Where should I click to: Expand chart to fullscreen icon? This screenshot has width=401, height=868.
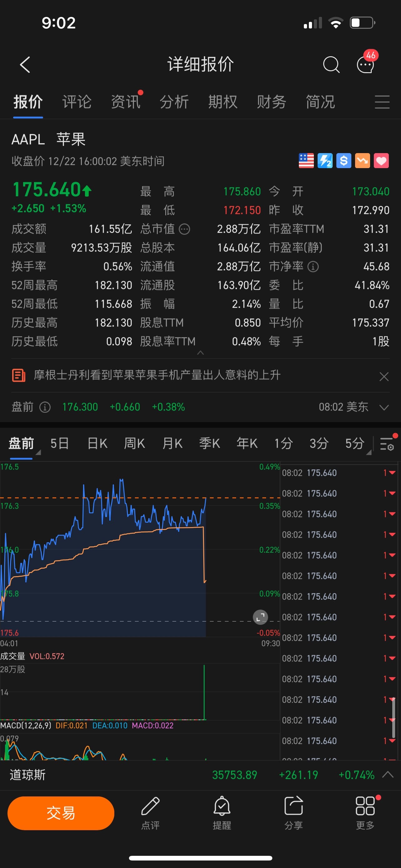[x=260, y=617]
